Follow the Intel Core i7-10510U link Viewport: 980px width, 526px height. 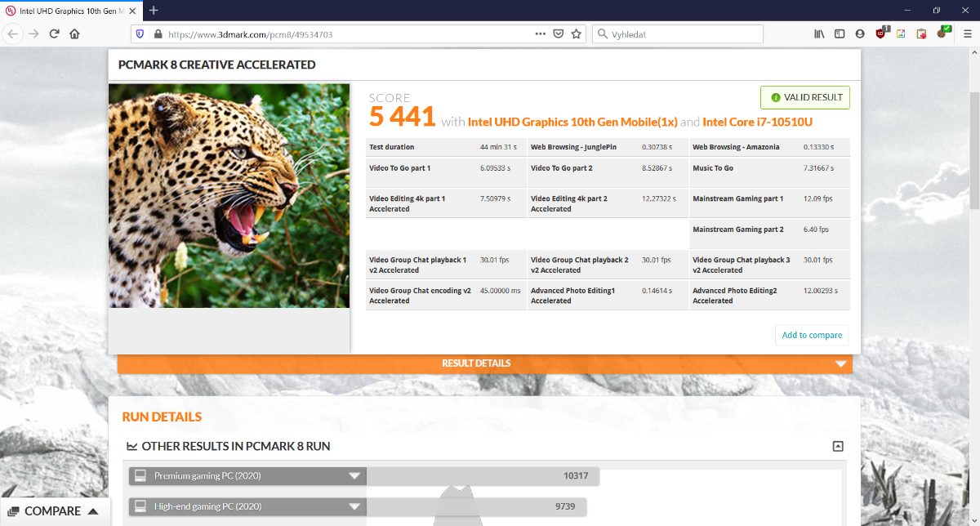coord(757,122)
